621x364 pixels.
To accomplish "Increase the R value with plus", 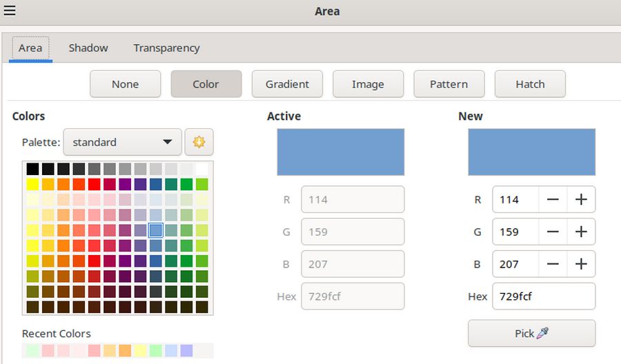I will tap(581, 200).
